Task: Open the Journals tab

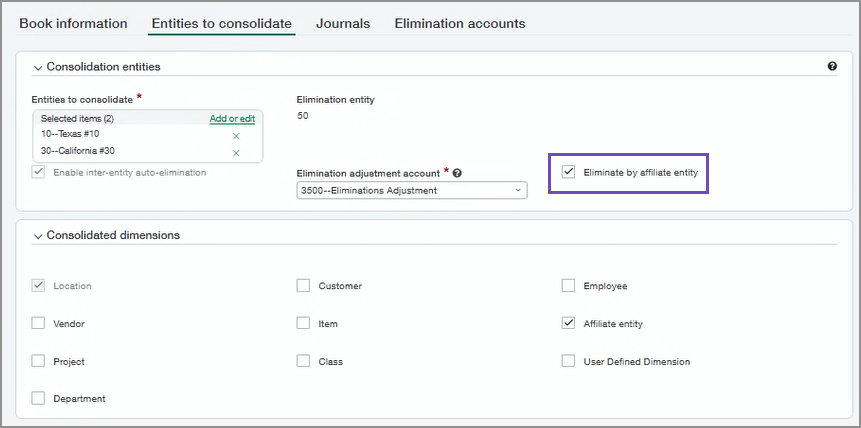Action: tap(343, 23)
